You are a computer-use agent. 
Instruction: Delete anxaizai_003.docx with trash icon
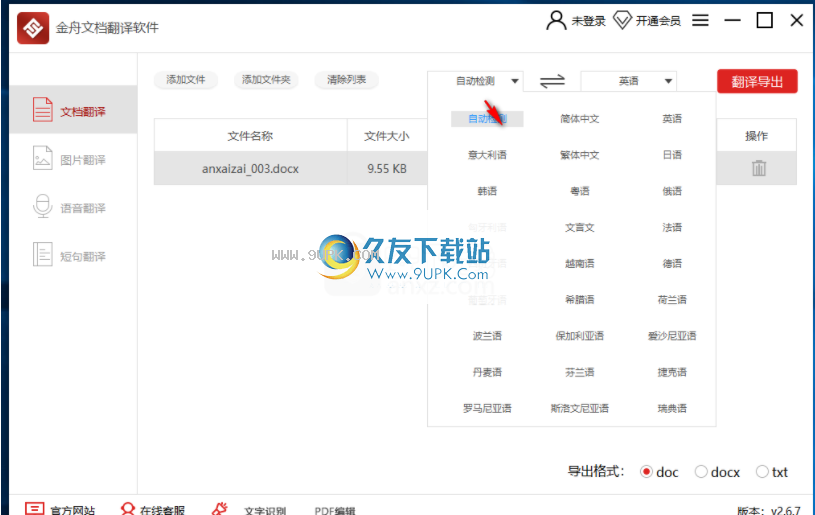(x=758, y=168)
